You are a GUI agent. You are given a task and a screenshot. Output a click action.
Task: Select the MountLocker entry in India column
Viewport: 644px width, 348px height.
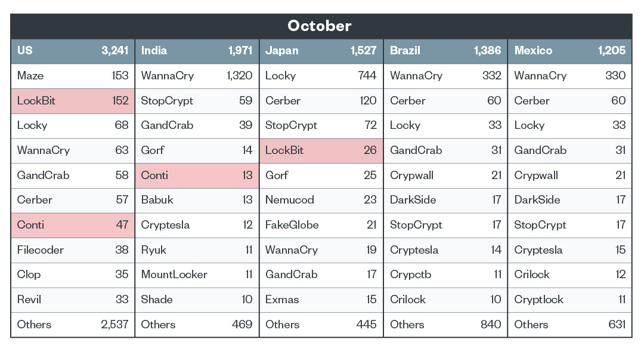(x=174, y=275)
